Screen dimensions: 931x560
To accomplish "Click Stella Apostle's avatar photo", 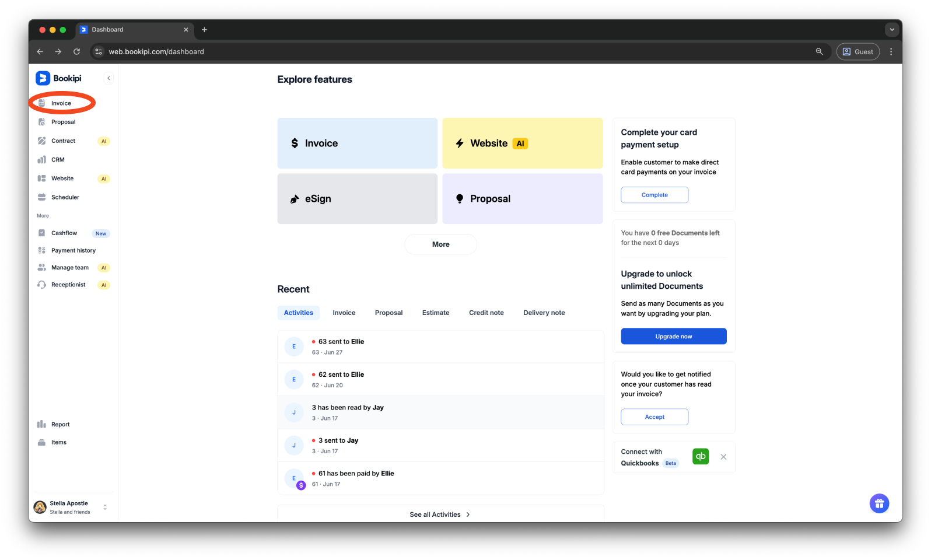I will pyautogui.click(x=40, y=507).
